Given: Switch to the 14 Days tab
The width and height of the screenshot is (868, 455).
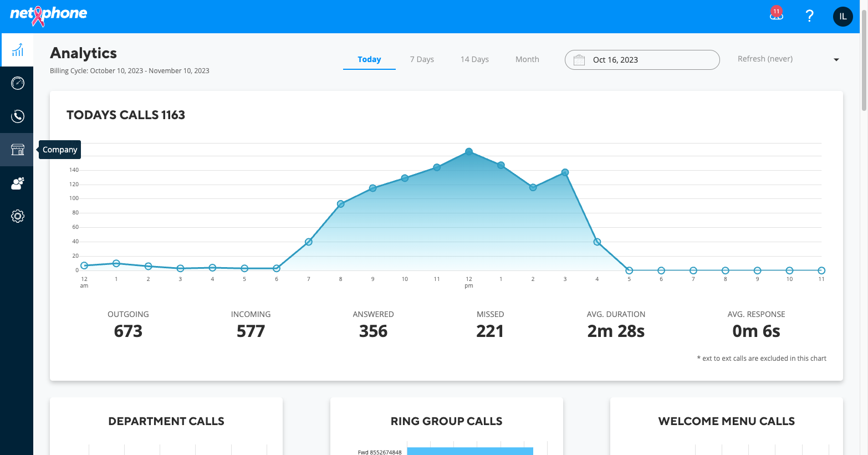Looking at the screenshot, I should click(474, 59).
